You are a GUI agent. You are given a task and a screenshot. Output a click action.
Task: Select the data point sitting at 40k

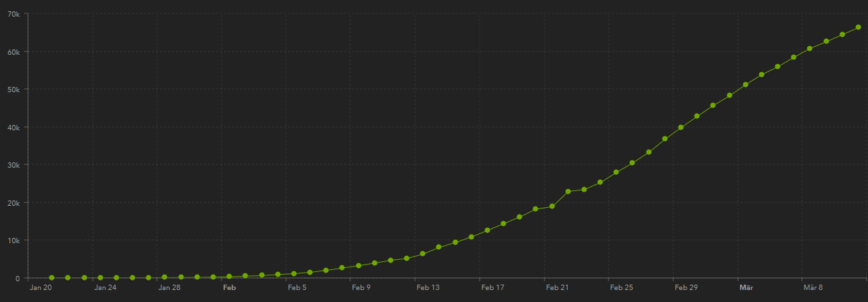[681, 128]
